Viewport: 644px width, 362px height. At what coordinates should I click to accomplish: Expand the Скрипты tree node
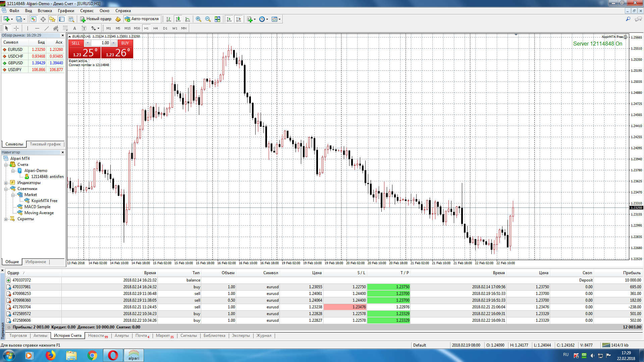click(6, 219)
